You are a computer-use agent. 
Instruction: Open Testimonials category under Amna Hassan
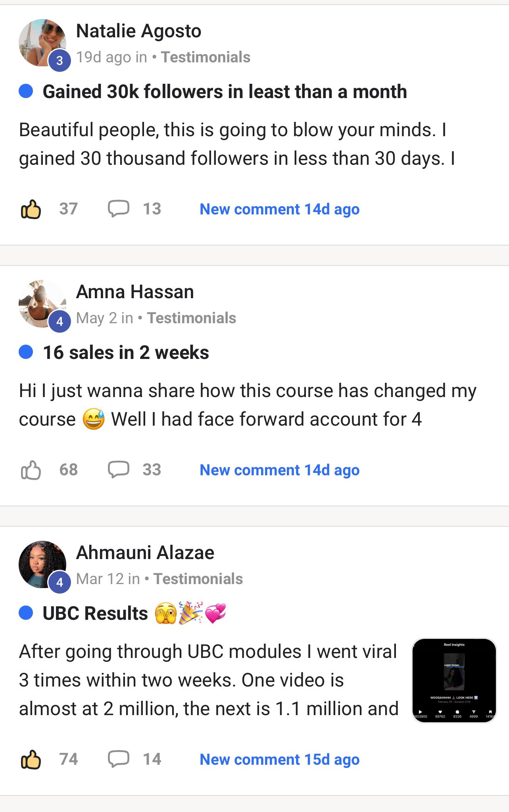click(192, 318)
